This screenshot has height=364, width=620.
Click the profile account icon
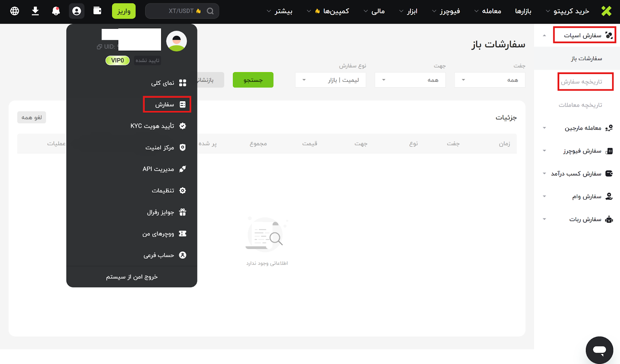(77, 11)
